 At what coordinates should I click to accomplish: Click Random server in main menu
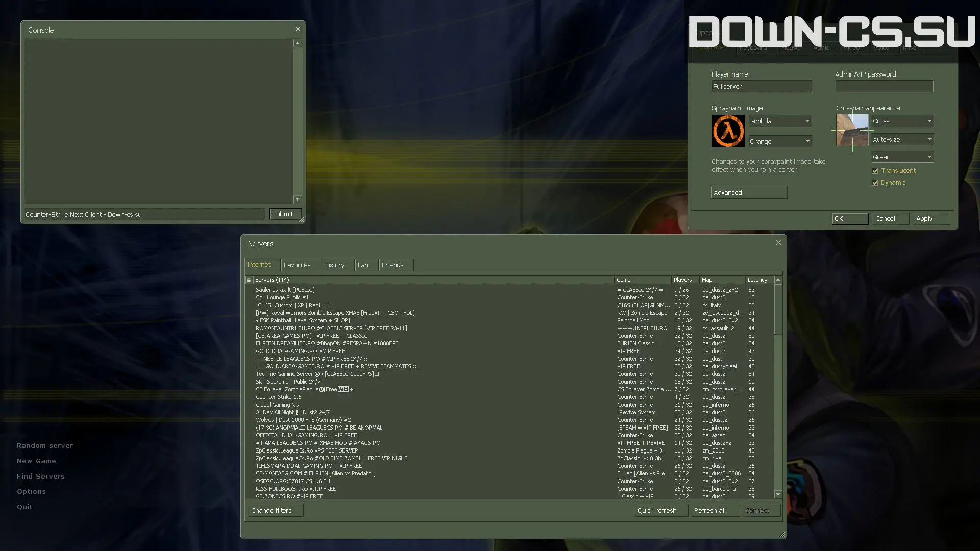[x=45, y=445]
